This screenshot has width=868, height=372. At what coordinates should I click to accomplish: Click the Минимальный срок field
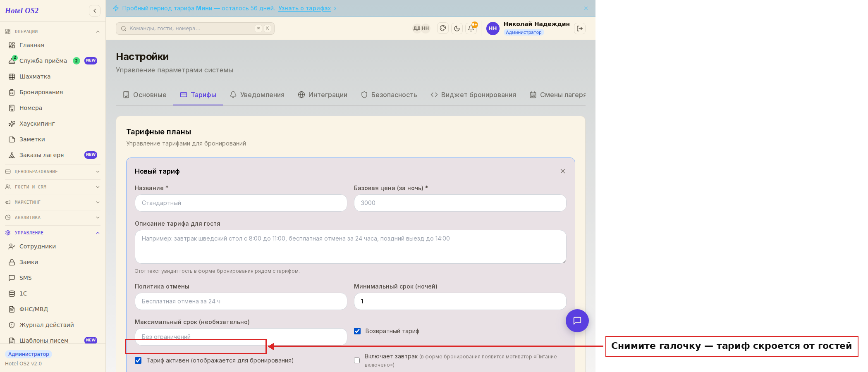[x=460, y=301]
